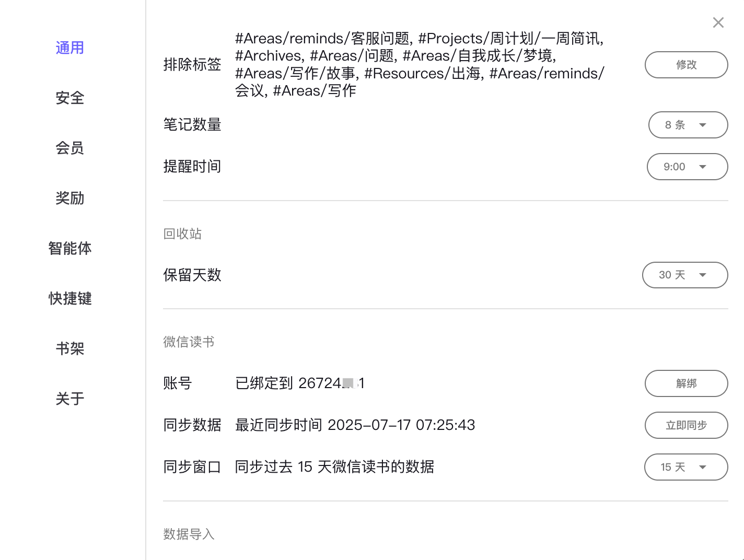Open the 通用 settings tab
This screenshot has height=560, width=744.
(x=70, y=48)
